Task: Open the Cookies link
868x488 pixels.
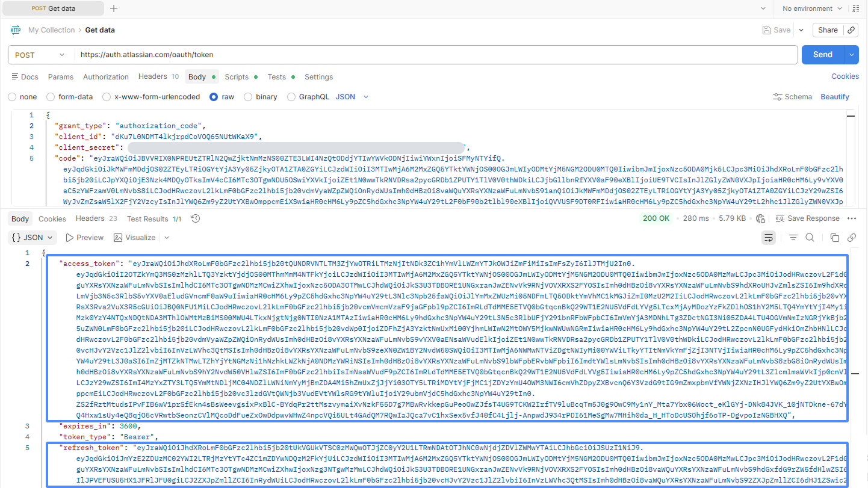Action: tap(845, 76)
